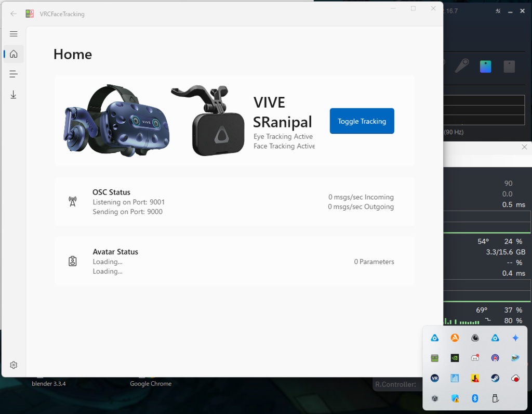Click the 54° temperature reading
The width and height of the screenshot is (532, 414).
(483, 241)
